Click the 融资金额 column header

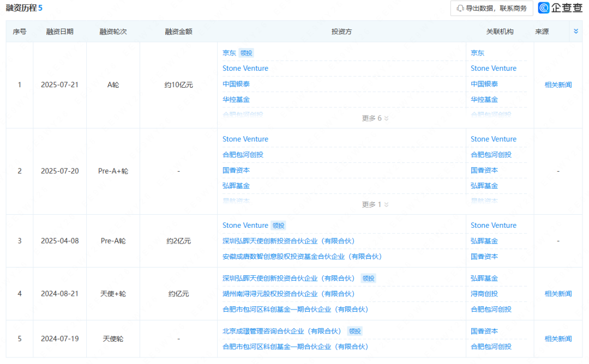click(x=178, y=32)
